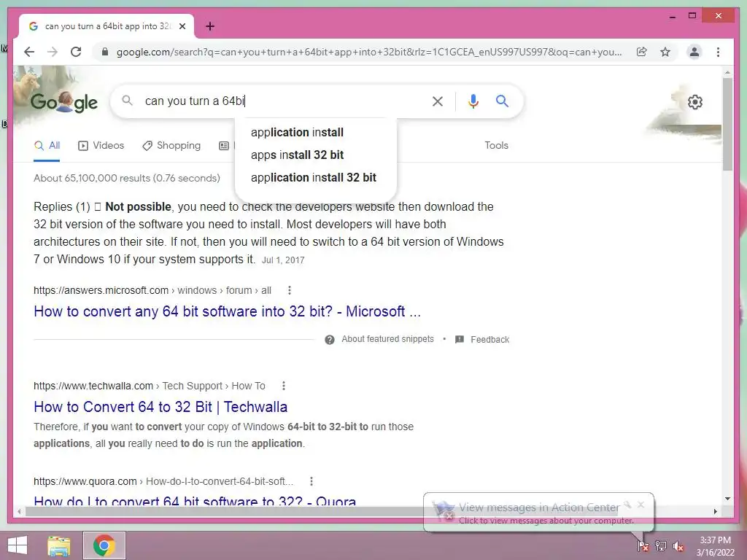Viewport: 747px width, 560px height.
Task: Click the scroll-right arrow
Action: (x=715, y=511)
